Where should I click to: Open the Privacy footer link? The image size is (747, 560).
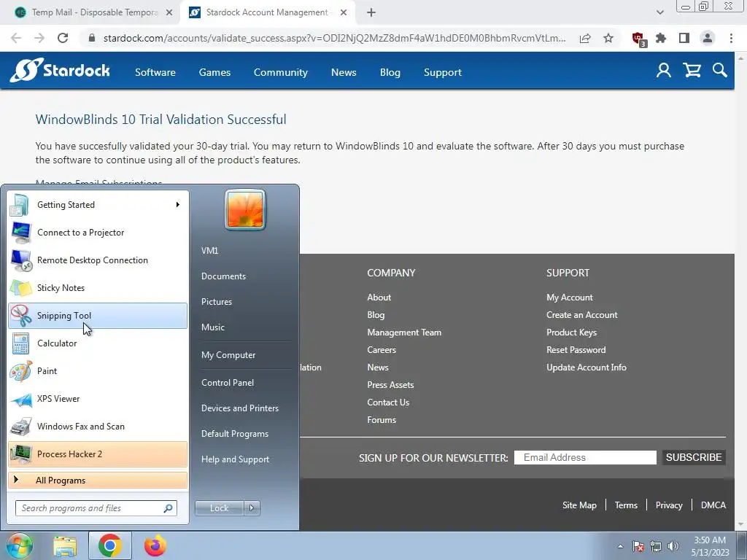click(x=669, y=505)
